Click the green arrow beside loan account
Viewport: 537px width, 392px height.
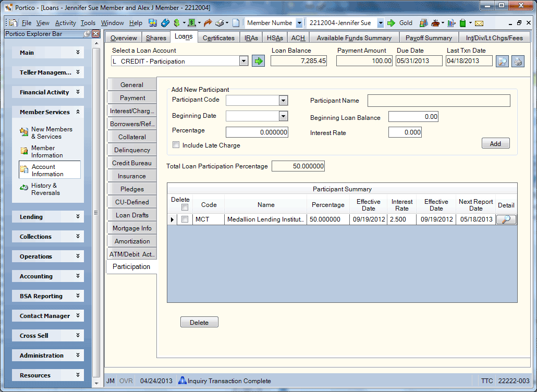coord(258,62)
